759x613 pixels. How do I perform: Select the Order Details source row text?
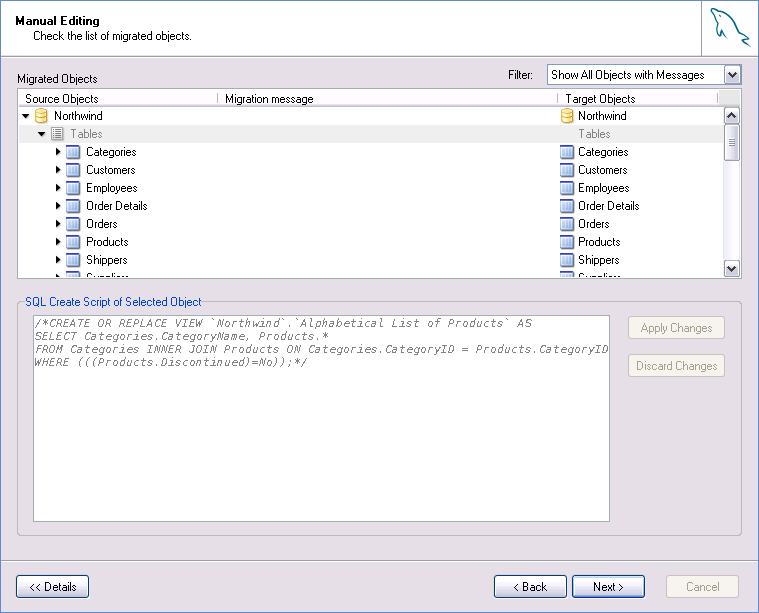117,206
